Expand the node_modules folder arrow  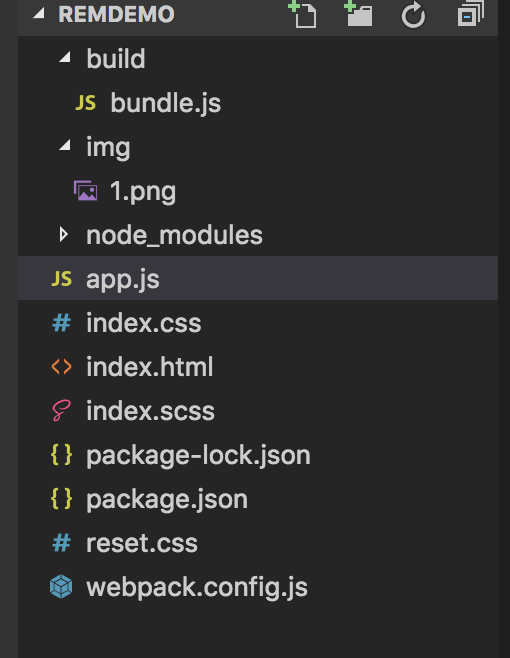(63, 235)
